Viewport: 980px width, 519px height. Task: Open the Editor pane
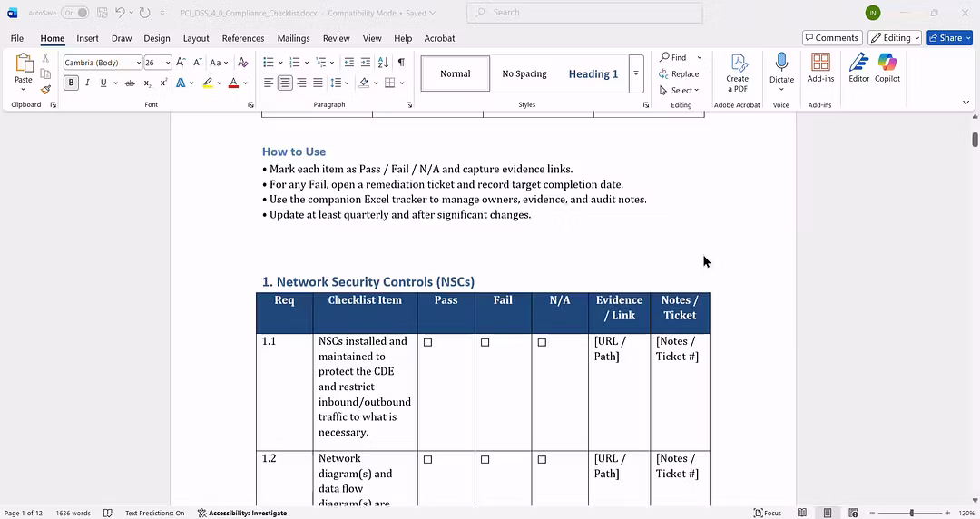858,68
